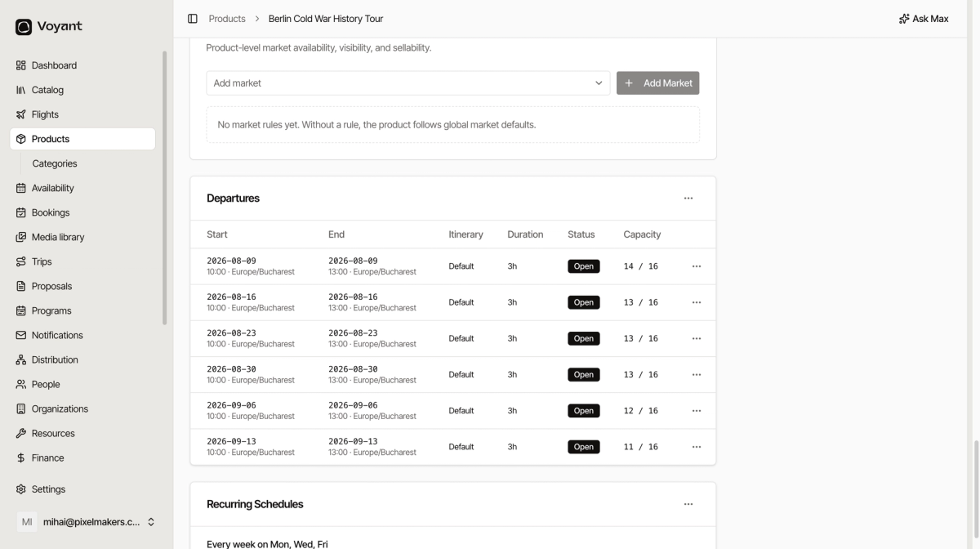This screenshot has width=980, height=549.
Task: Click capacity 14 / 16 cell
Action: pyautogui.click(x=641, y=266)
